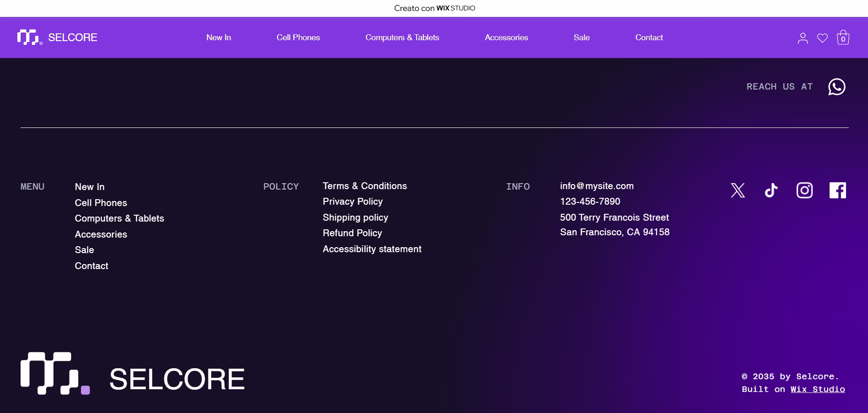Open New In from the top navigation
The height and width of the screenshot is (413, 868).
coord(219,37)
